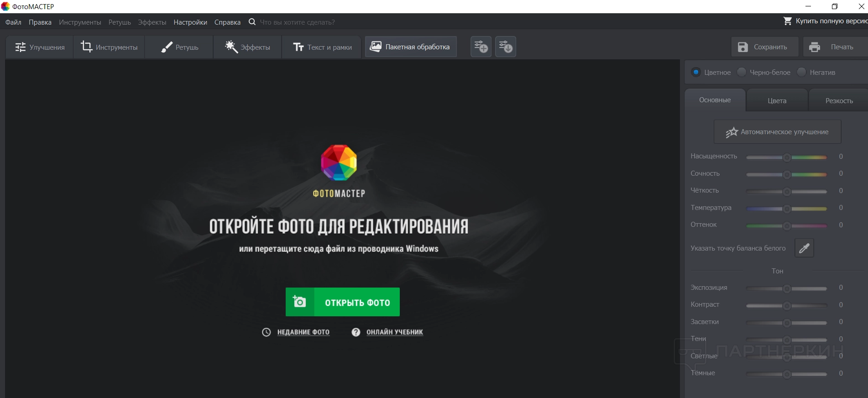Open the Инструменты menu in the menu bar
Viewport: 868px width, 398px height.
point(80,22)
